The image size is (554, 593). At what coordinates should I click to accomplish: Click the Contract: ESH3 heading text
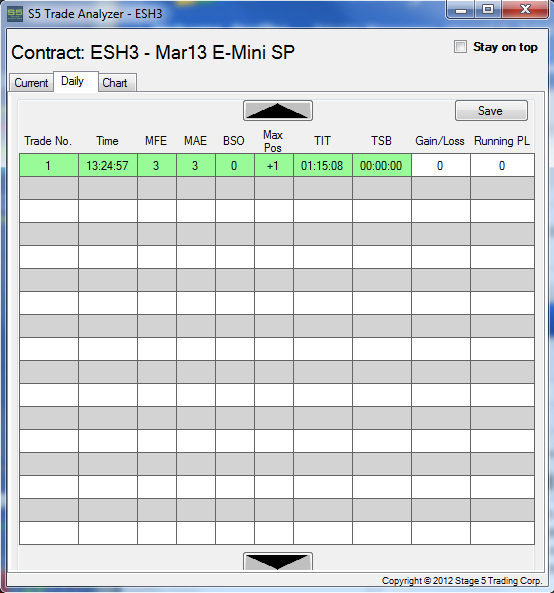pyautogui.click(x=153, y=52)
